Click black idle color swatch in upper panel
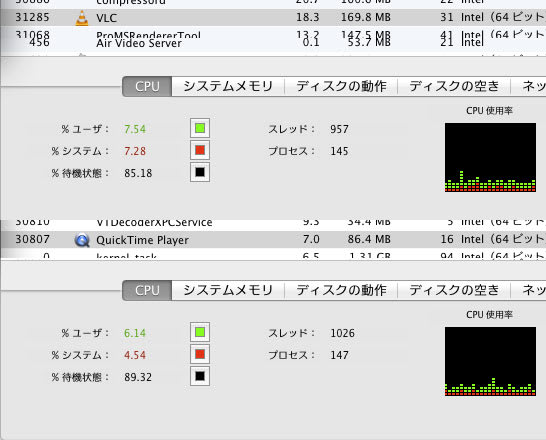This screenshot has width=546, height=440. point(200,172)
